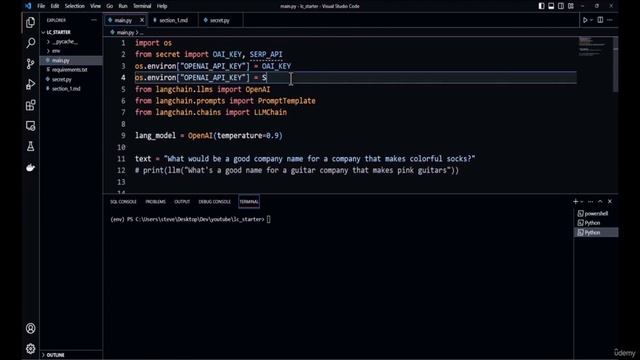Toggle bottom panel layout icon
Viewport: 640px width, 360px height.
[551, 6]
